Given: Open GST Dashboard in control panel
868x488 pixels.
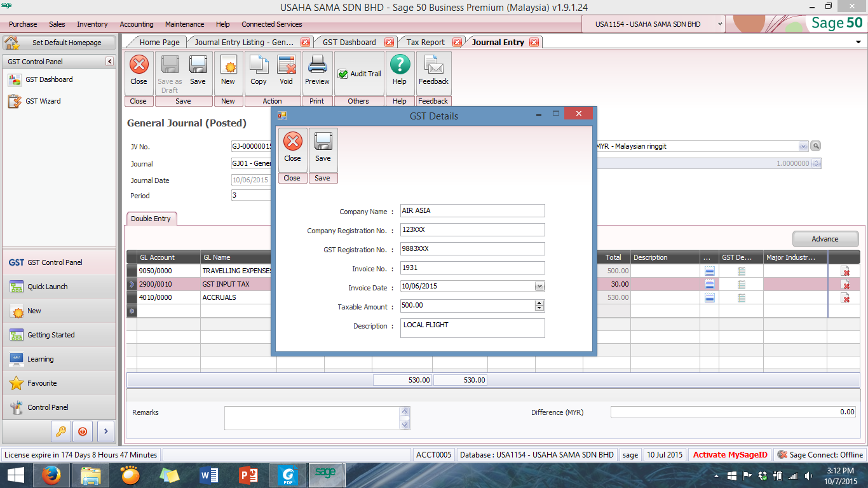Looking at the screenshot, I should [49, 79].
